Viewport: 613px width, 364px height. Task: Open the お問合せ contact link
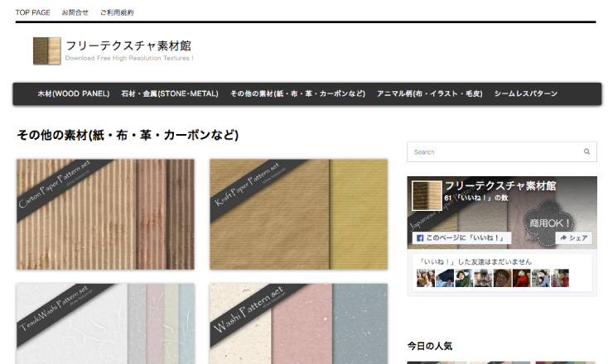(x=75, y=12)
